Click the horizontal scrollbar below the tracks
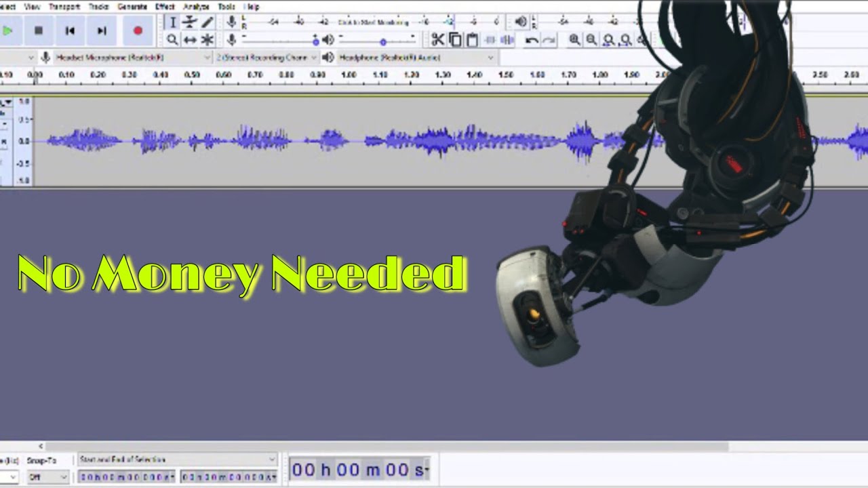 coord(387,446)
